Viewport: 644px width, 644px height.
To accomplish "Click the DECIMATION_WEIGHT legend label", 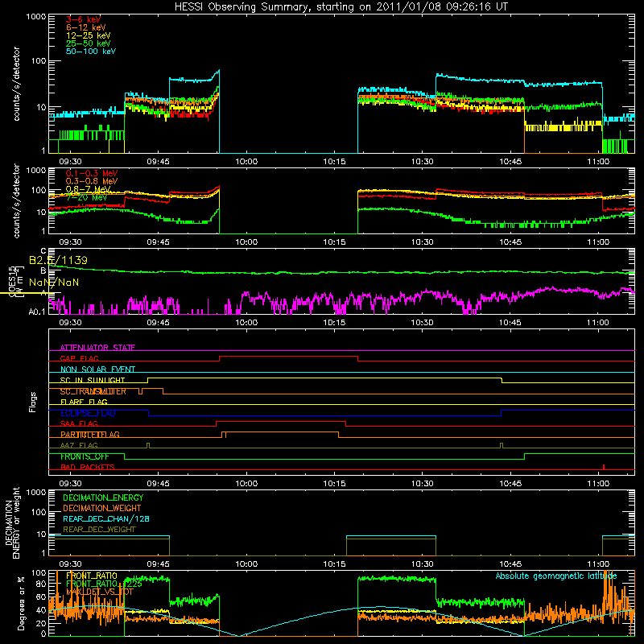I will [x=102, y=508].
